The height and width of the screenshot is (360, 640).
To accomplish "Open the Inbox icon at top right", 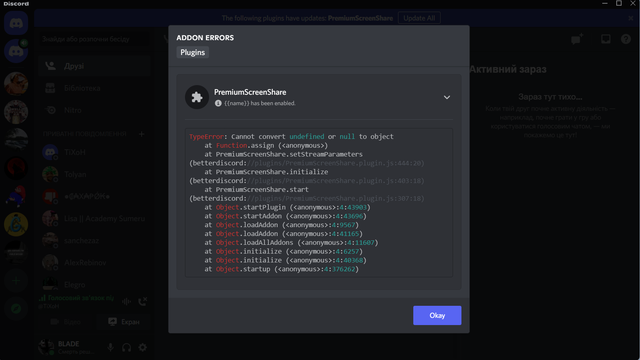I will pyautogui.click(x=606, y=39).
